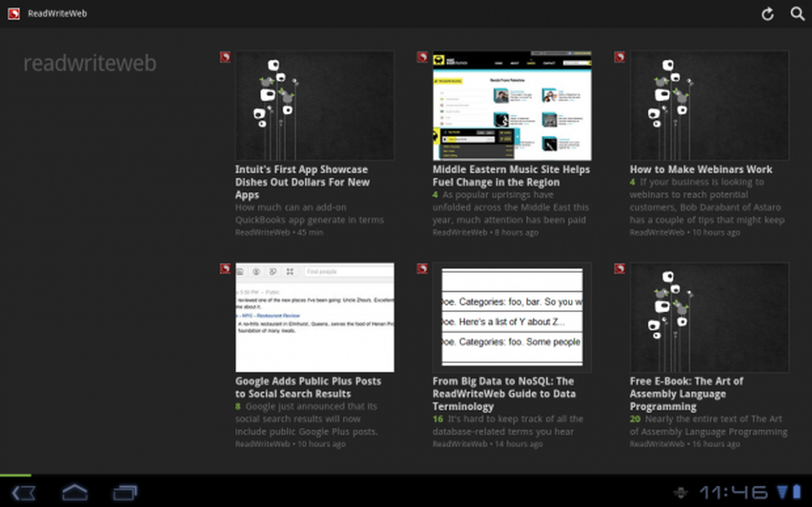
Task: Tap the source icon beside the Big Data article
Action: 422,269
